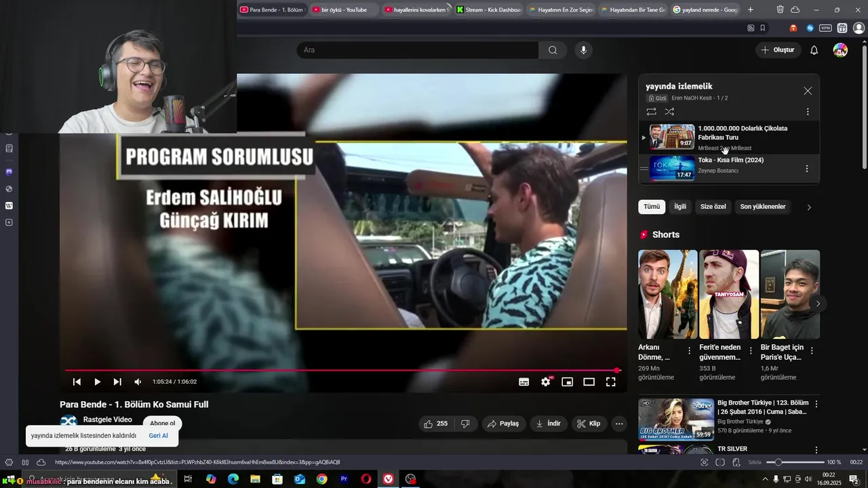This screenshot has width=868, height=488.
Task: Select MrBeast Çikolata Fabrikası Turu playlist video
Action: point(729,137)
